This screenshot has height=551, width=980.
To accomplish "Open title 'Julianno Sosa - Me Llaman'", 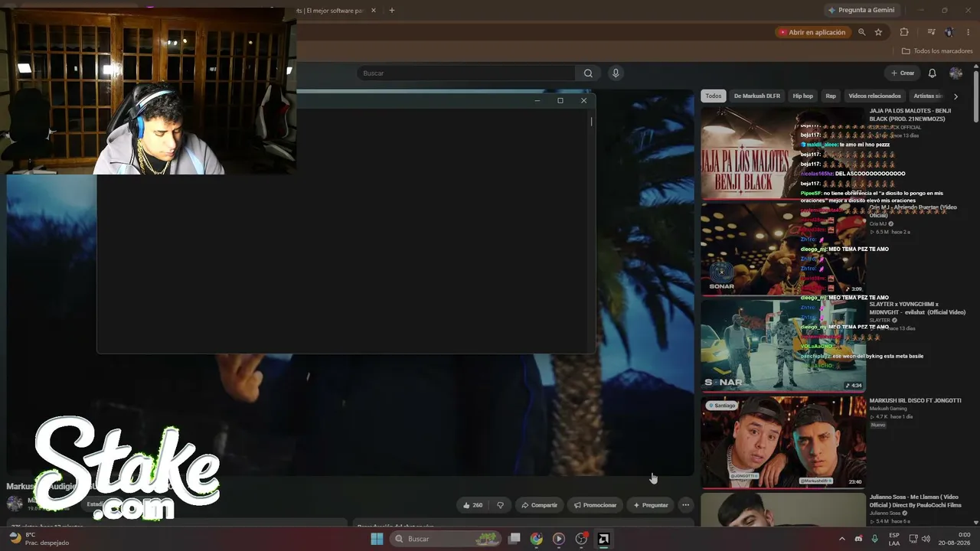I will [x=915, y=500].
